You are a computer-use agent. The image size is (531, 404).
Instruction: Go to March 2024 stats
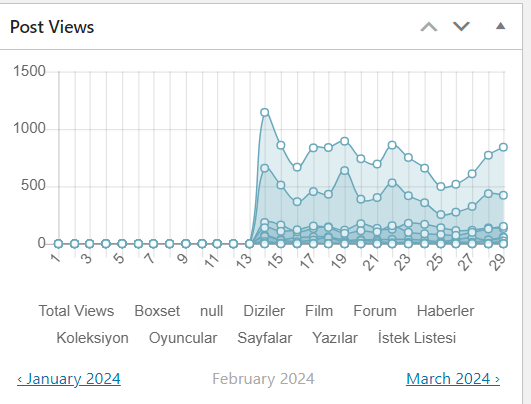[x=453, y=379]
